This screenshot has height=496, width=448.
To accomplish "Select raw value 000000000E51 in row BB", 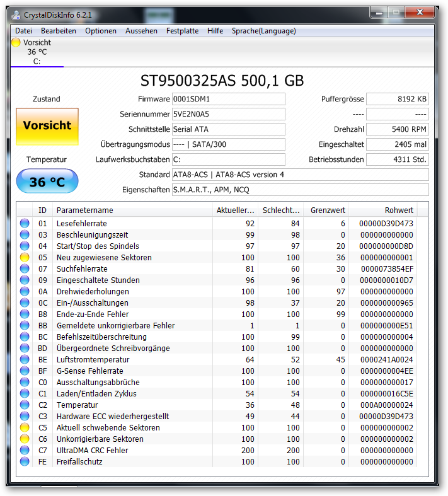I will pos(387,326).
